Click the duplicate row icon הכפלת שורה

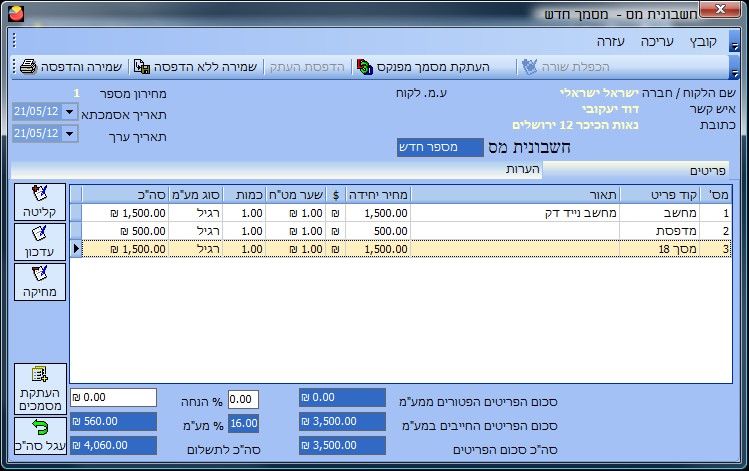[x=529, y=66]
